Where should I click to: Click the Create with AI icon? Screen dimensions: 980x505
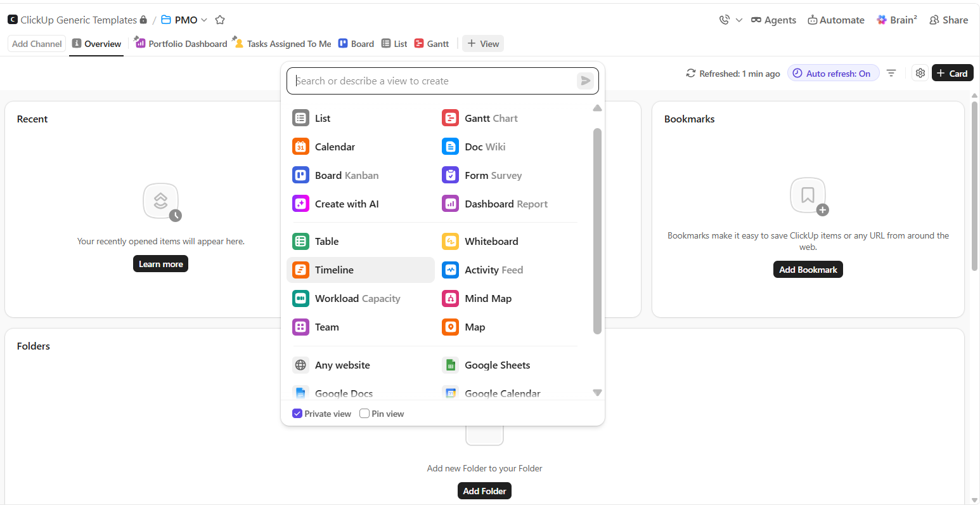tap(300, 204)
